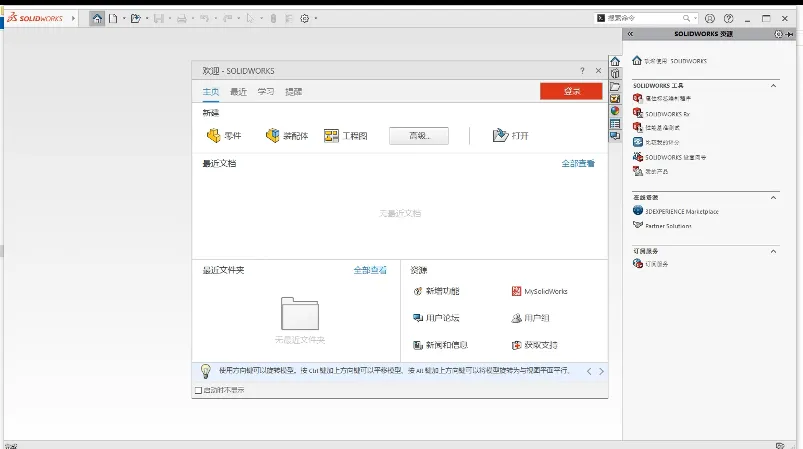Open the MySolidWorks resource link

539,291
